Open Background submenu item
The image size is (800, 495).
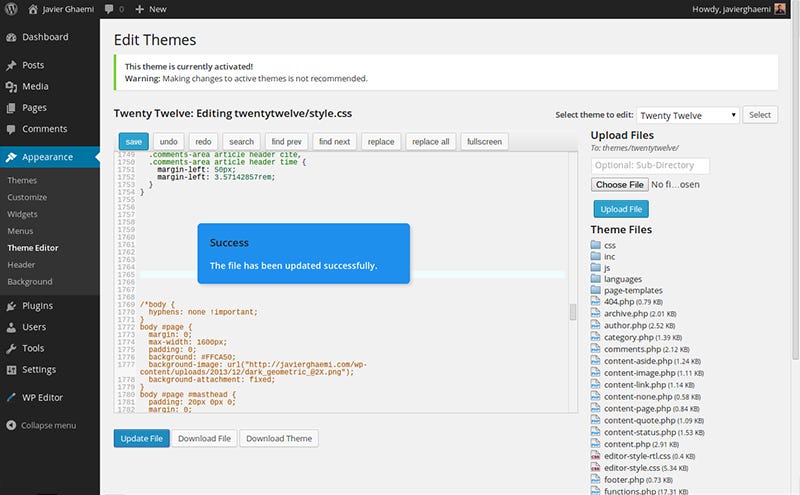[x=30, y=281]
